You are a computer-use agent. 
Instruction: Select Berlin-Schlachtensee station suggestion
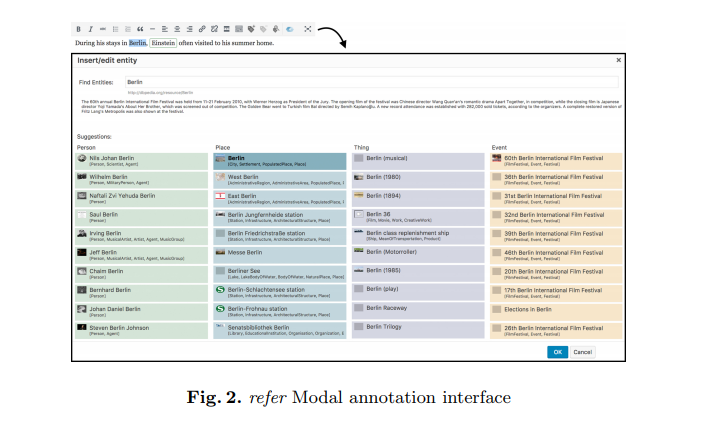click(x=280, y=293)
